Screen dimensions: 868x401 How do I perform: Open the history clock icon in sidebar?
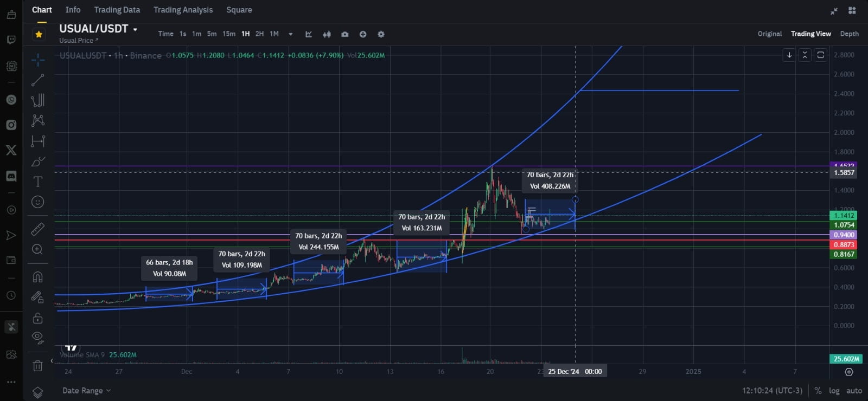click(x=11, y=295)
